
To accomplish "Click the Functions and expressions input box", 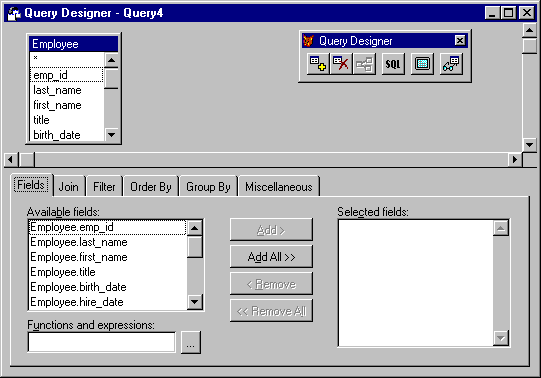I will click(101, 342).
